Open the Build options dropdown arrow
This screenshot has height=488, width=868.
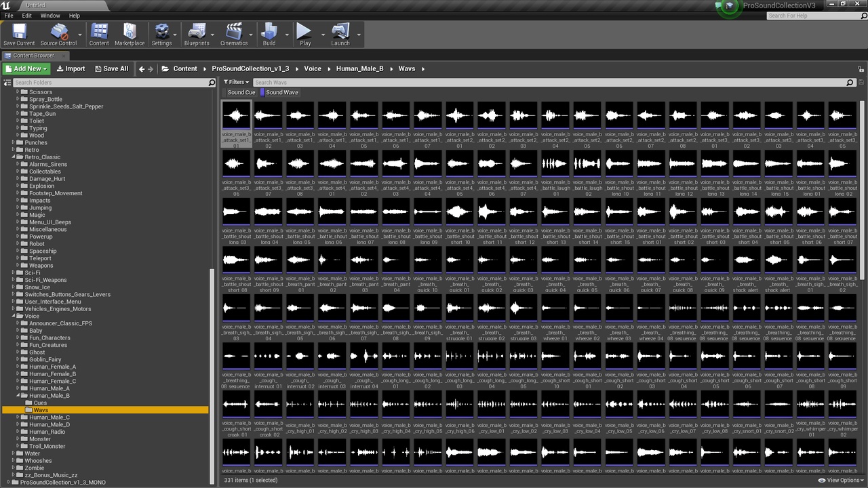286,35
